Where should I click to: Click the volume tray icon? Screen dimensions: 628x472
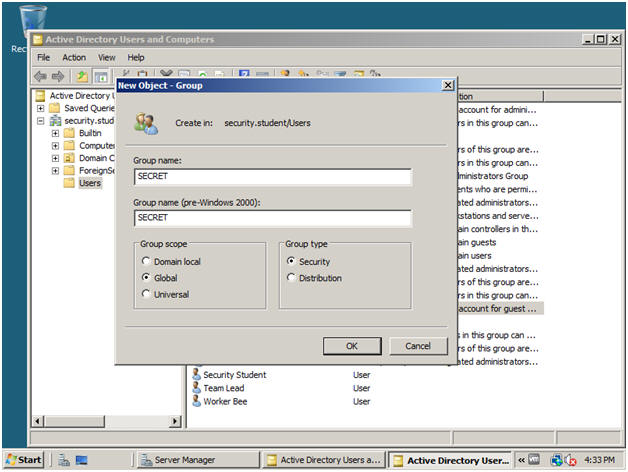pos(570,460)
